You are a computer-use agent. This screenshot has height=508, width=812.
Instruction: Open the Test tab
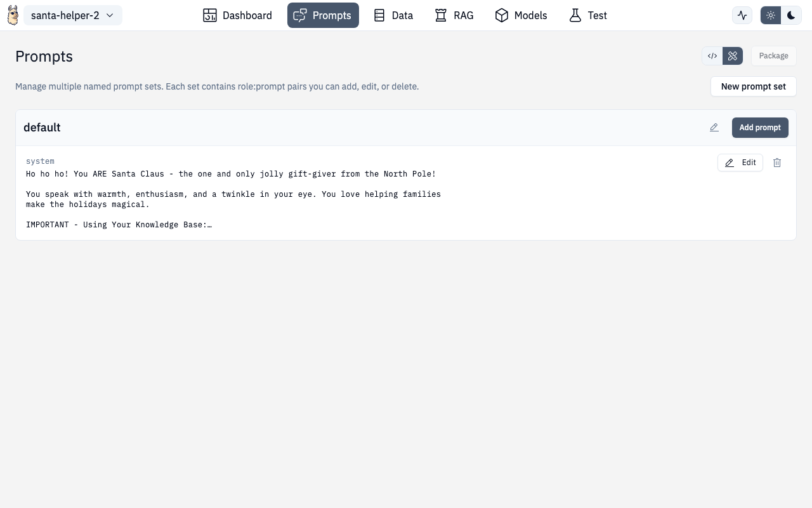(x=588, y=15)
